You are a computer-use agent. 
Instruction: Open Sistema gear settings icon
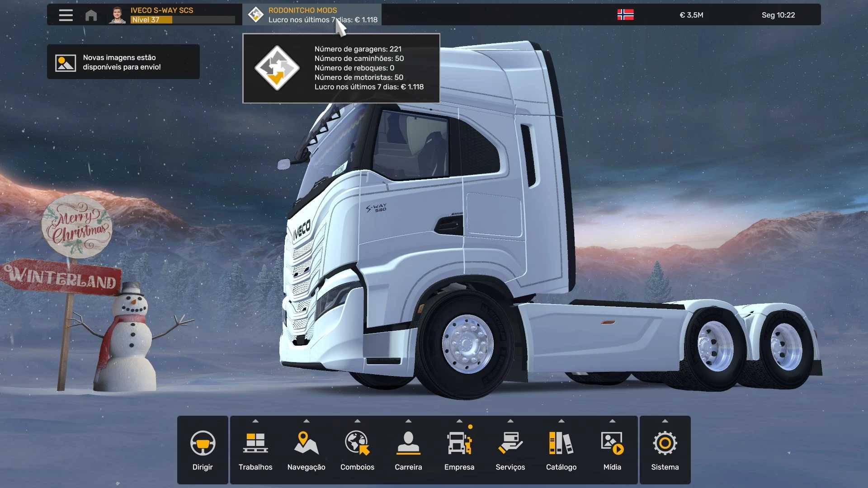click(x=665, y=443)
